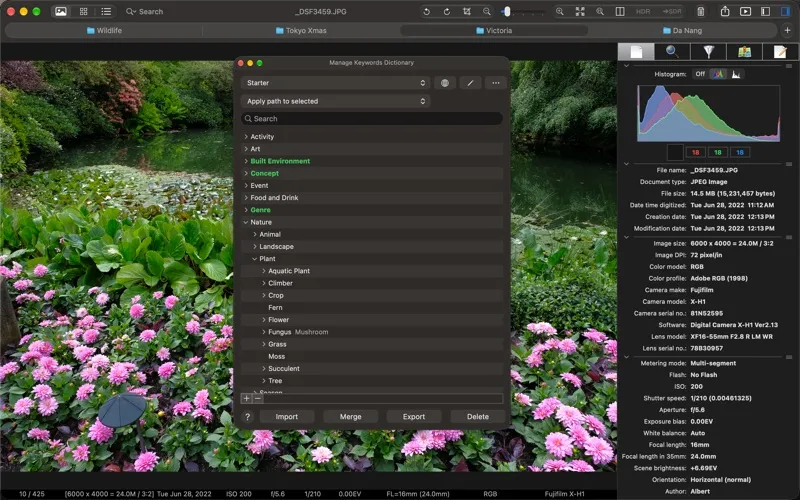
Task: Turn histogram Off
Action: (700, 74)
